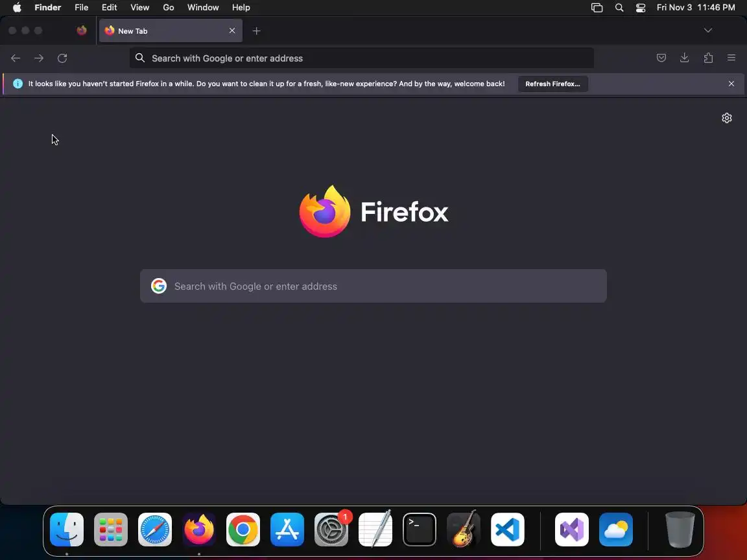
Task: Open the Save to Pocket icon
Action: 661,58
